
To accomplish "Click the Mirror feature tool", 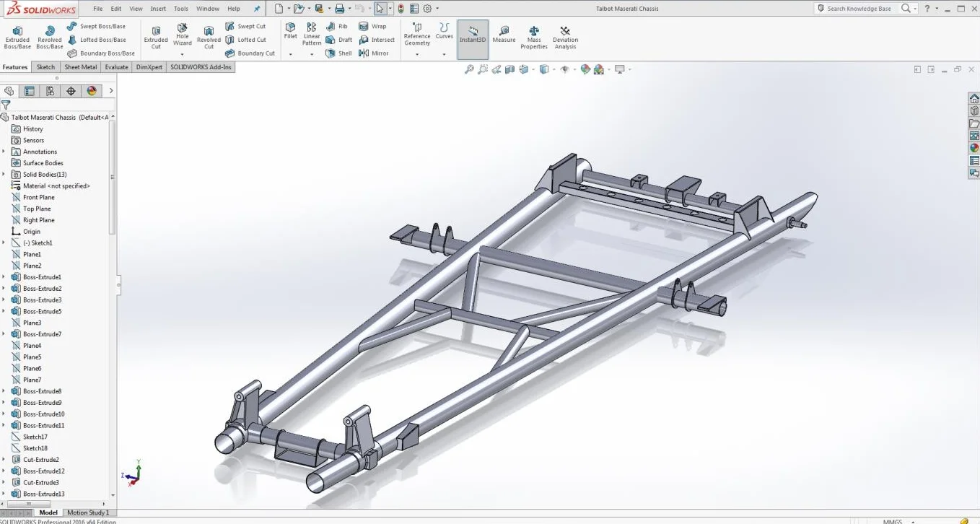I will pos(374,53).
